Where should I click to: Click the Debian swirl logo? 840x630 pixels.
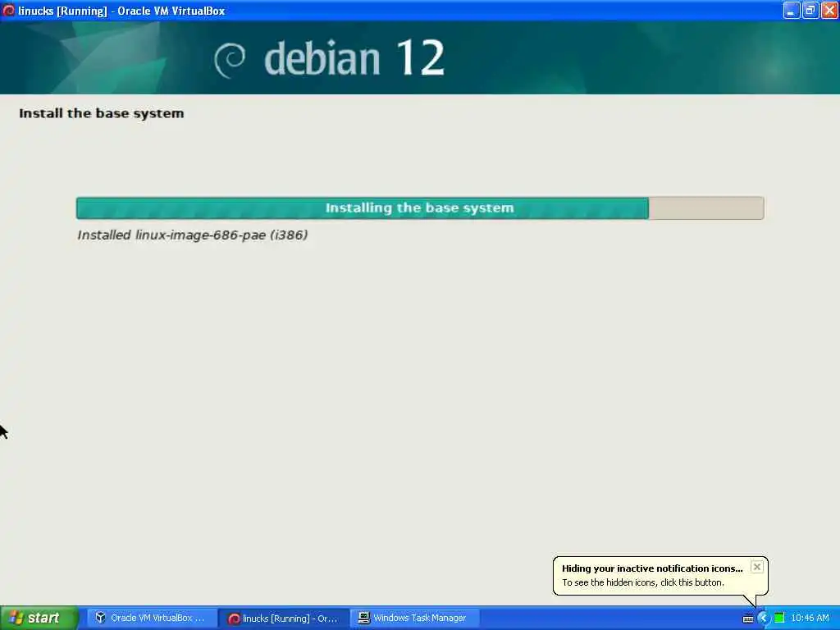[x=230, y=60]
